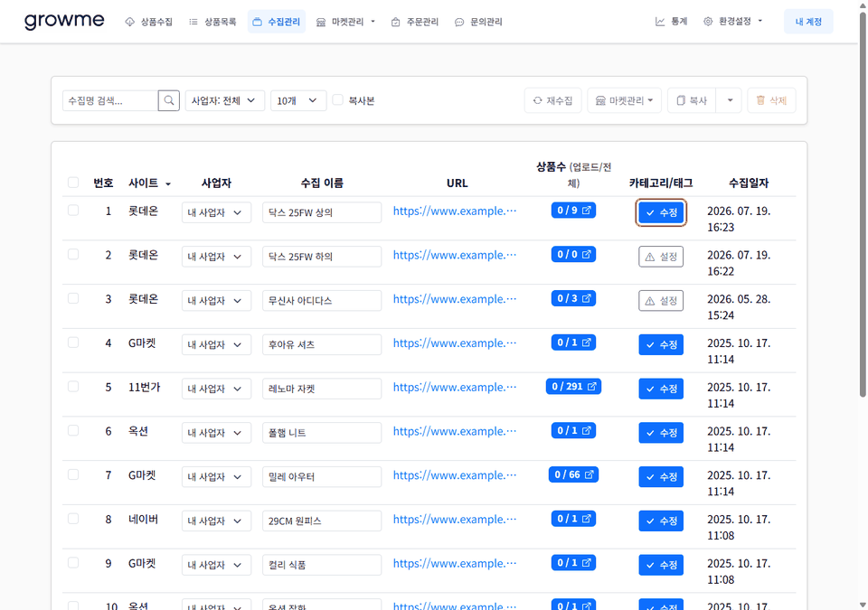Check row 5 11번가 checkbox
Screen dimensions: 868x610
[73, 387]
